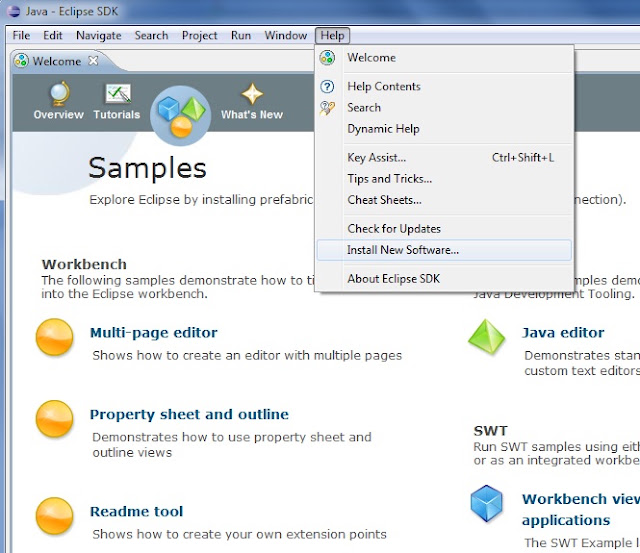640x553 pixels.
Task: Click the Search icon in Help menu
Action: point(327,108)
